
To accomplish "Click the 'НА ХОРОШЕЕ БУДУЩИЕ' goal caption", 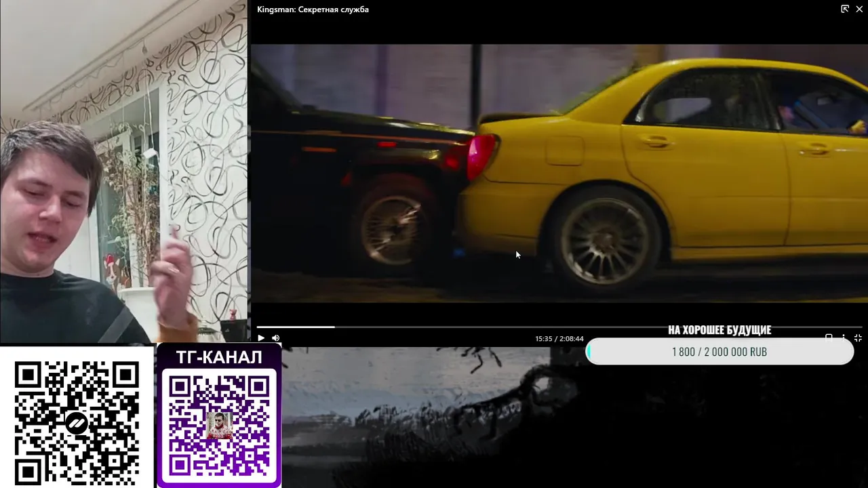I will pyautogui.click(x=719, y=330).
